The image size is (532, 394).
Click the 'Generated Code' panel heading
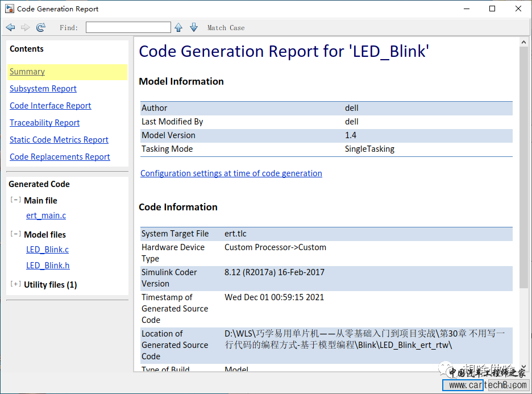click(39, 184)
